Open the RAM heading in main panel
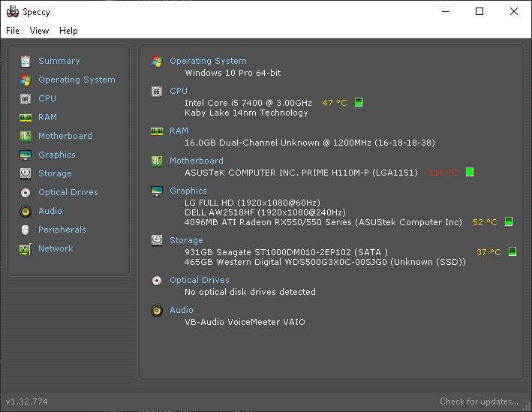Image resolution: width=532 pixels, height=412 pixels. 179,131
